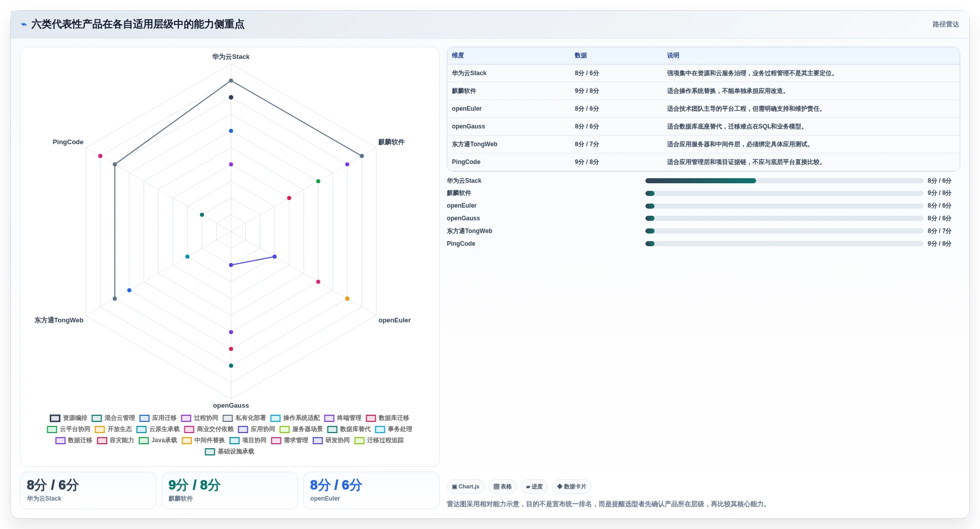The height and width of the screenshot is (529, 980).
Task: Hide the 应用迁移 dataset in the legend
Action: (x=158, y=418)
